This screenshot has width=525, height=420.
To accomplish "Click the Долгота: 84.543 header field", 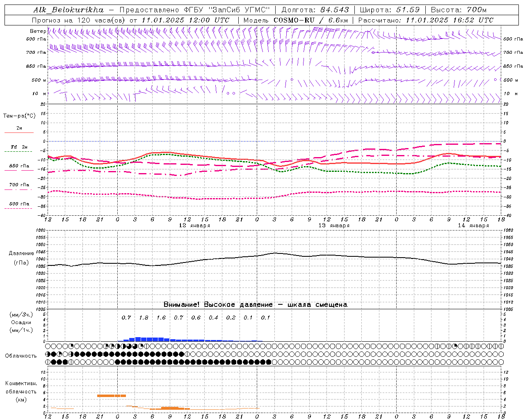I will pos(315,10).
